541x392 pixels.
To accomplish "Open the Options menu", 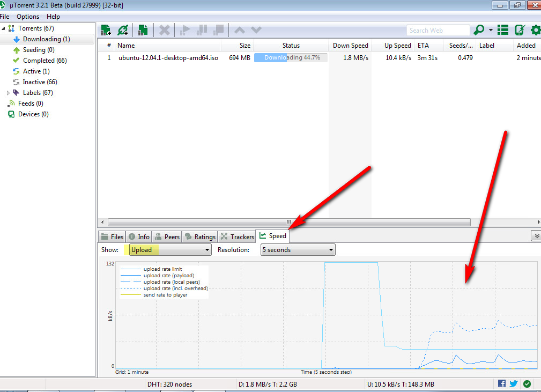I will click(x=27, y=16).
